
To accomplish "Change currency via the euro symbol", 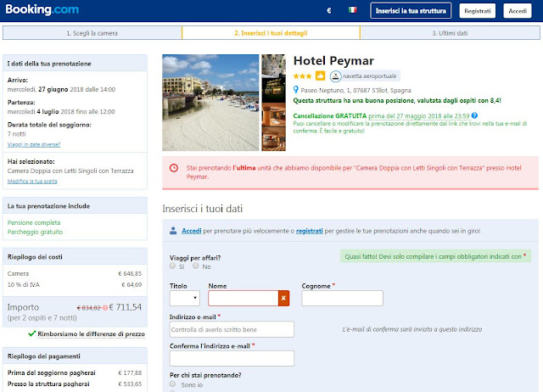I will [329, 11].
